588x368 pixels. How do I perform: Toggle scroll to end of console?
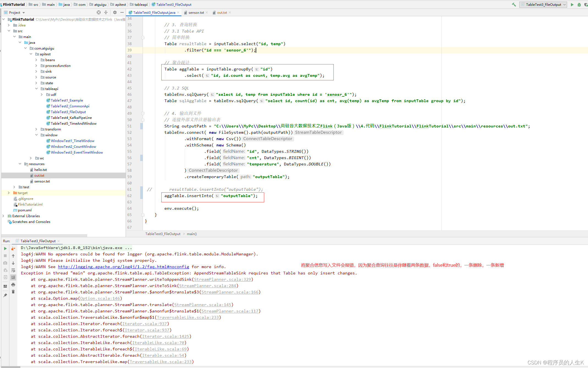point(13,277)
